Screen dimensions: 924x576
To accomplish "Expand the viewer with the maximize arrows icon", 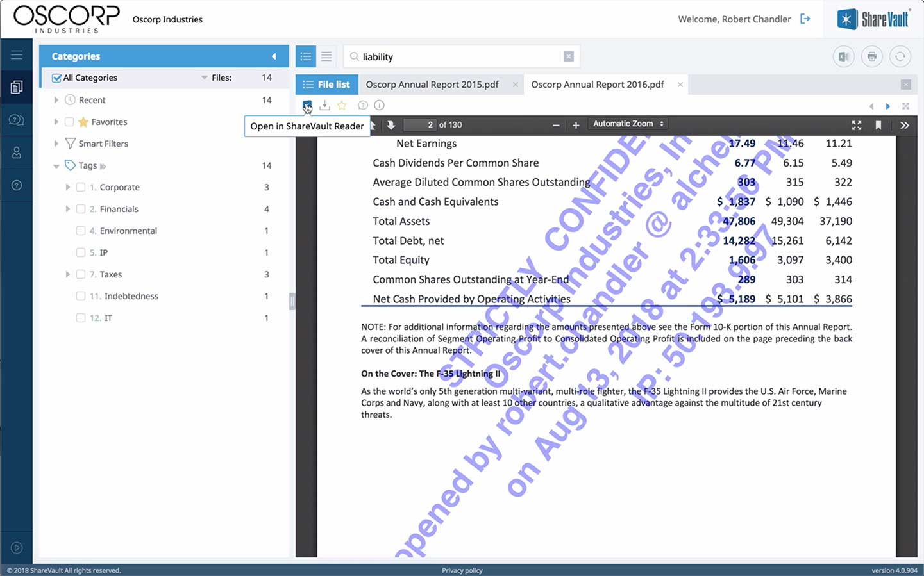I will click(x=905, y=106).
